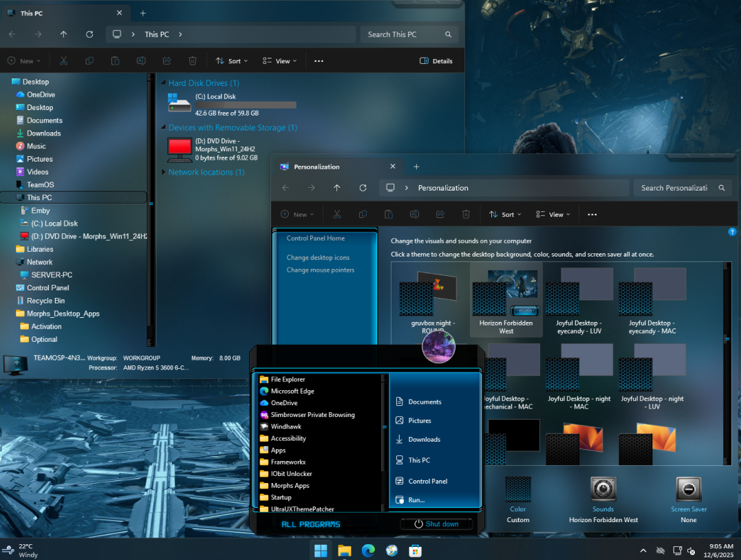The width and height of the screenshot is (741, 560).
Task: Click the DVD Drive (D:) red icon
Action: click(180, 148)
